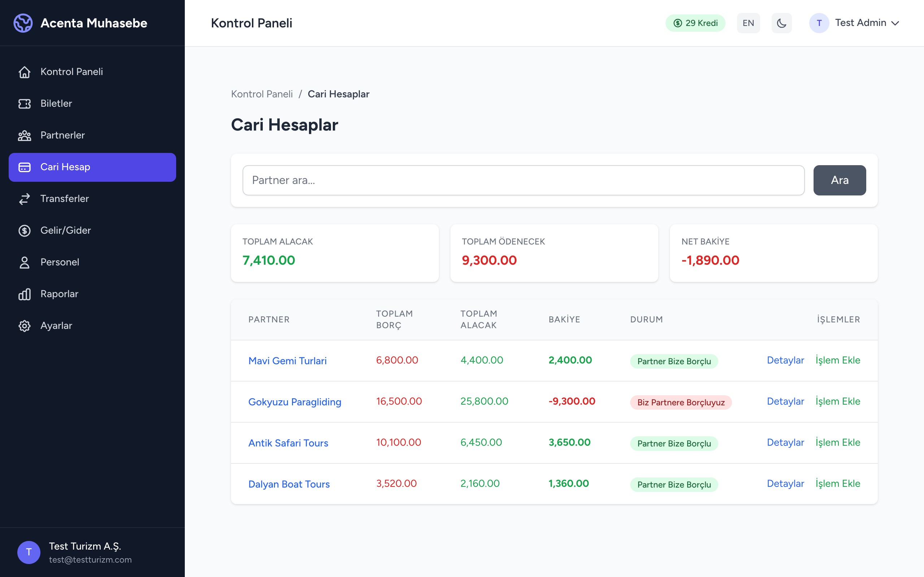Image resolution: width=924 pixels, height=577 pixels.
Task: Click the house icon for Kontrol Paneli
Action: tap(25, 72)
